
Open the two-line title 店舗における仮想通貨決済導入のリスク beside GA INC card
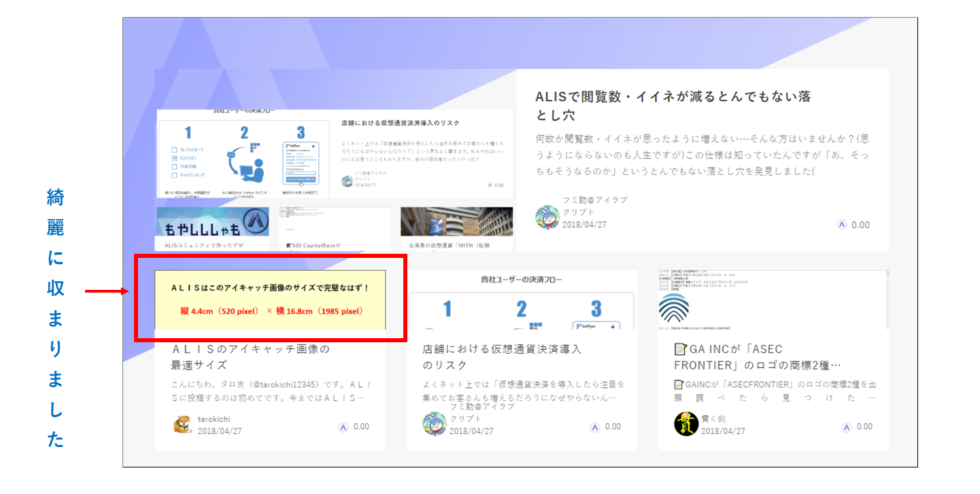(x=503, y=357)
